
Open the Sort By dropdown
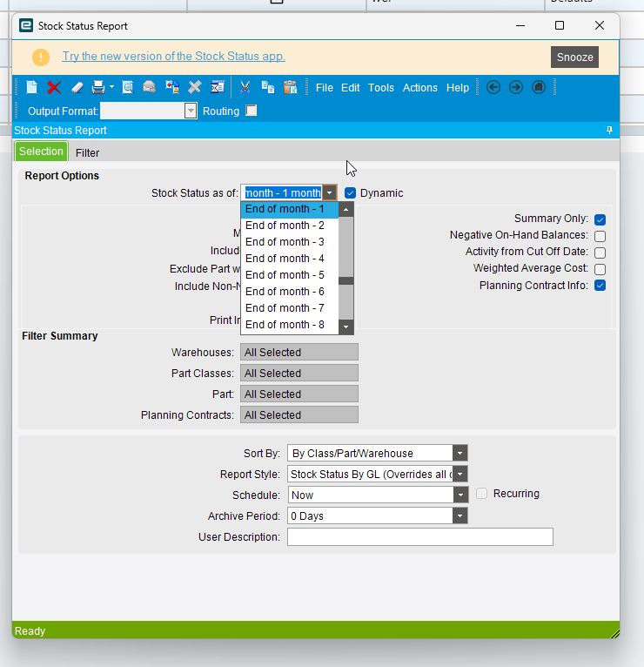click(460, 453)
